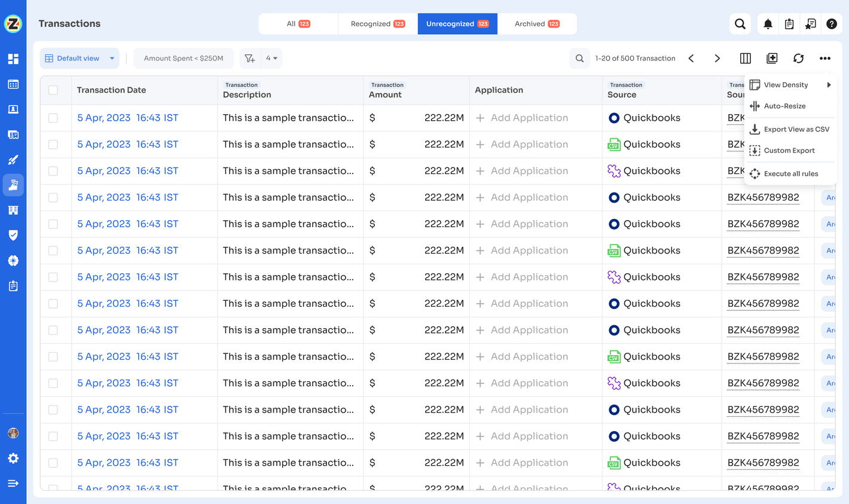The height and width of the screenshot is (504, 849).
Task: Toggle the three-dots more options menu
Action: coord(825,58)
